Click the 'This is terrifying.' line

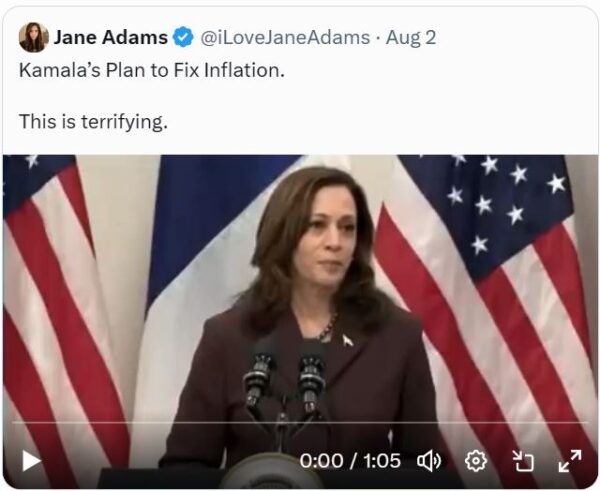[93, 122]
